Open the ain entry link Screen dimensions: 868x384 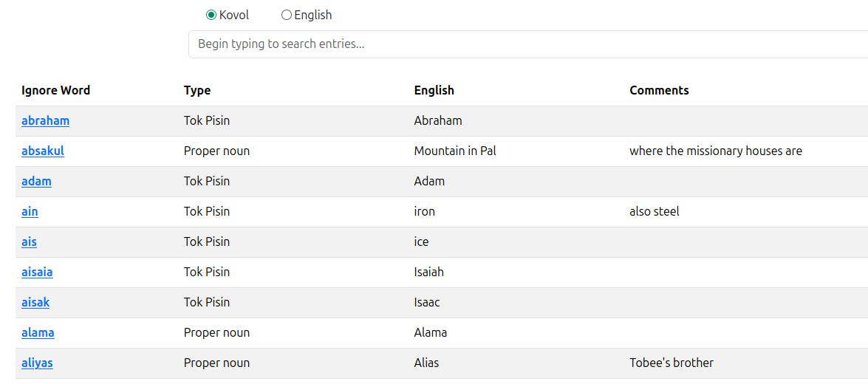(x=30, y=211)
